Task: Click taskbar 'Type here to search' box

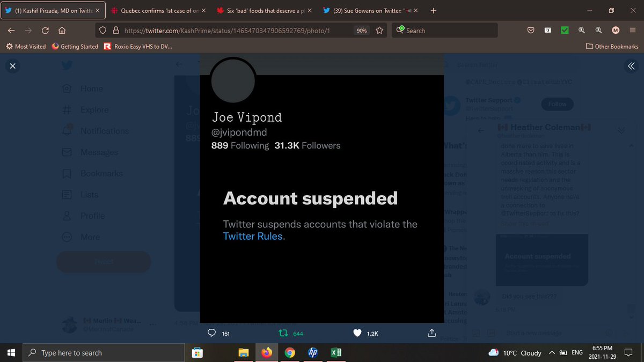Action: 104,352
